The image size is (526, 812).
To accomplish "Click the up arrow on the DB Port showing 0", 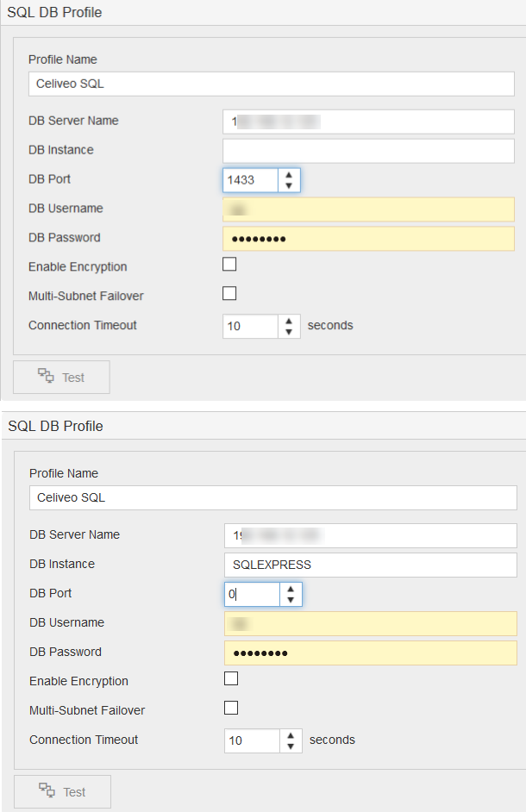I will pyautogui.click(x=291, y=589).
